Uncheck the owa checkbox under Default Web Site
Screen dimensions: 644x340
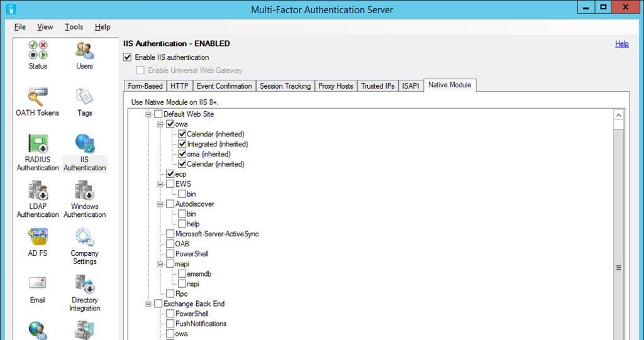click(x=170, y=124)
